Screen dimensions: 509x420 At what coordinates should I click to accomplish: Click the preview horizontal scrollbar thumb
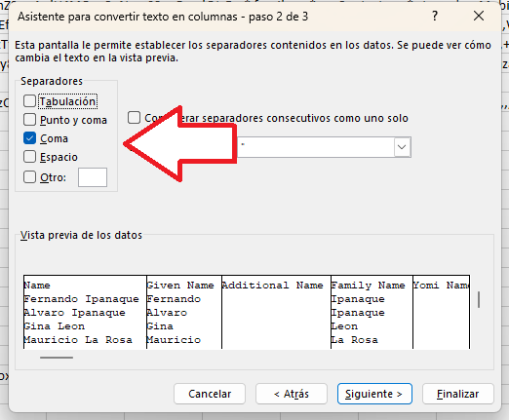(x=57, y=358)
